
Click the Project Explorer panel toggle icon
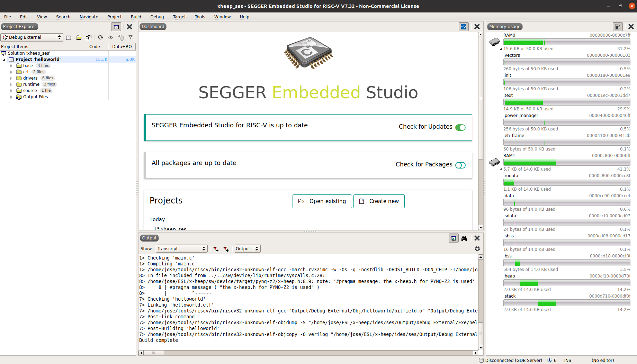[116, 27]
